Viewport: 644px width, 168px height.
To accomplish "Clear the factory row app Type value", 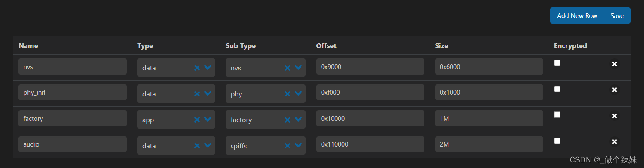I will coord(197,120).
